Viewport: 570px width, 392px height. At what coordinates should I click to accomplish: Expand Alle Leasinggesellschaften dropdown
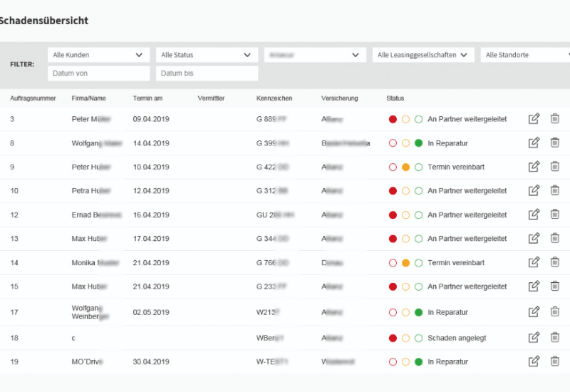click(x=423, y=55)
